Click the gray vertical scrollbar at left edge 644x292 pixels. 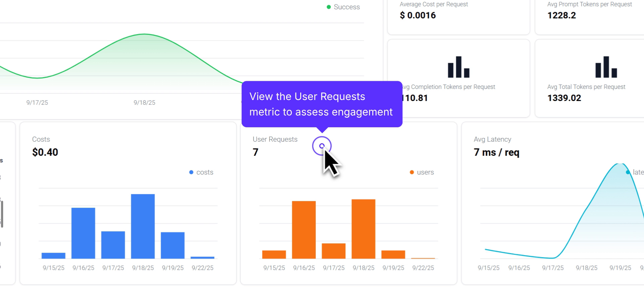pyautogui.click(x=2, y=214)
